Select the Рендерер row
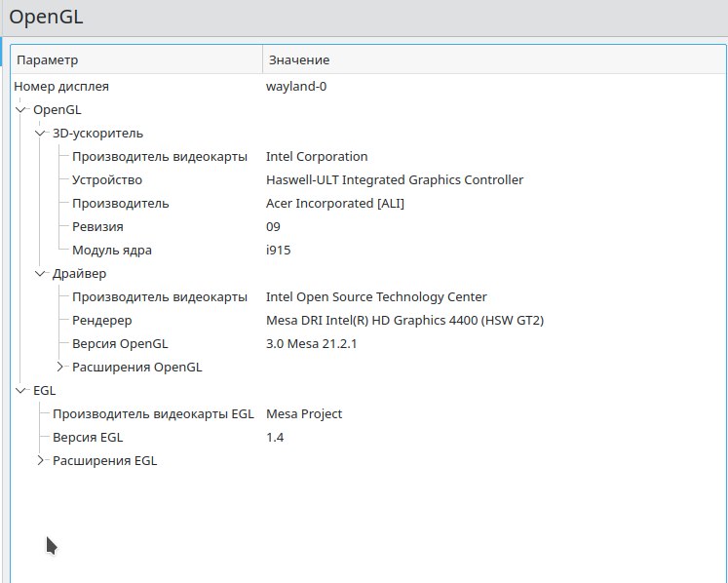The image size is (728, 583). [x=368, y=321]
